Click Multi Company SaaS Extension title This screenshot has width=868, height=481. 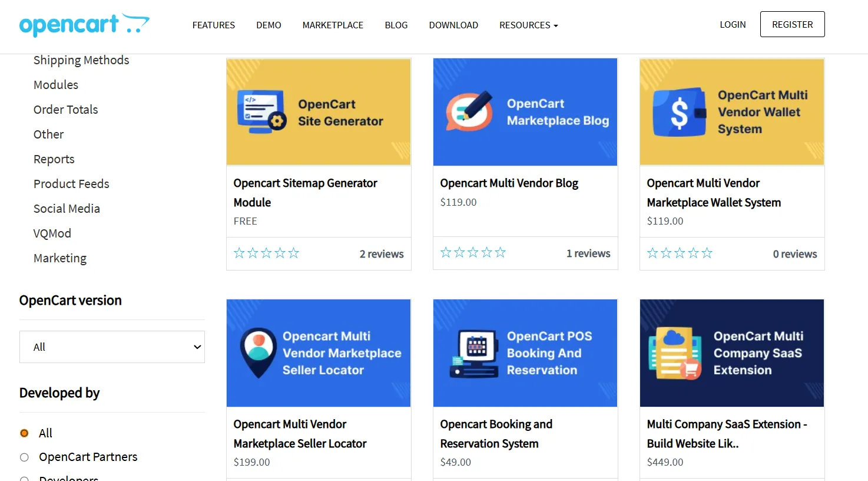727,434
